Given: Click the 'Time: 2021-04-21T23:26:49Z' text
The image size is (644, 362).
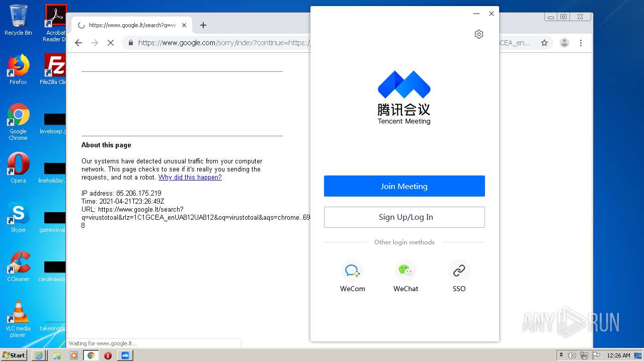Looking at the screenshot, I should (x=123, y=201).
